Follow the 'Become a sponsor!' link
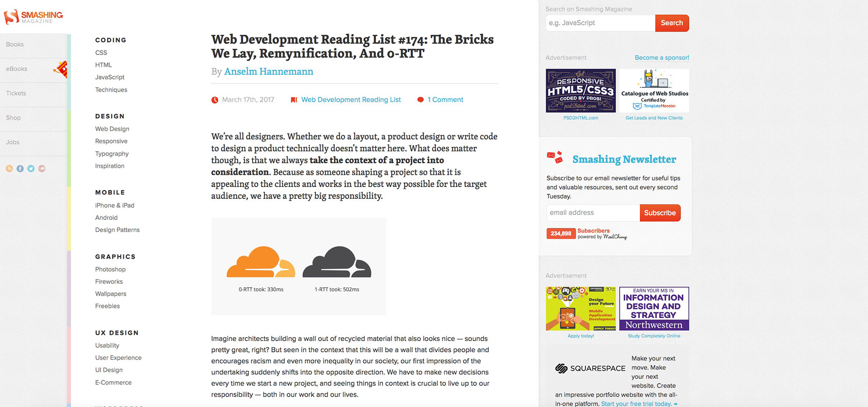868x407 pixels. (662, 58)
